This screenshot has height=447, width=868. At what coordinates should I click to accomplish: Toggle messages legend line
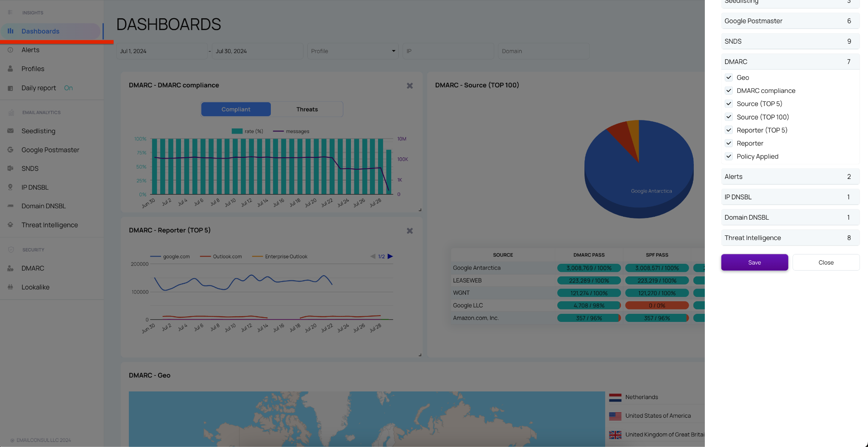[x=278, y=131]
